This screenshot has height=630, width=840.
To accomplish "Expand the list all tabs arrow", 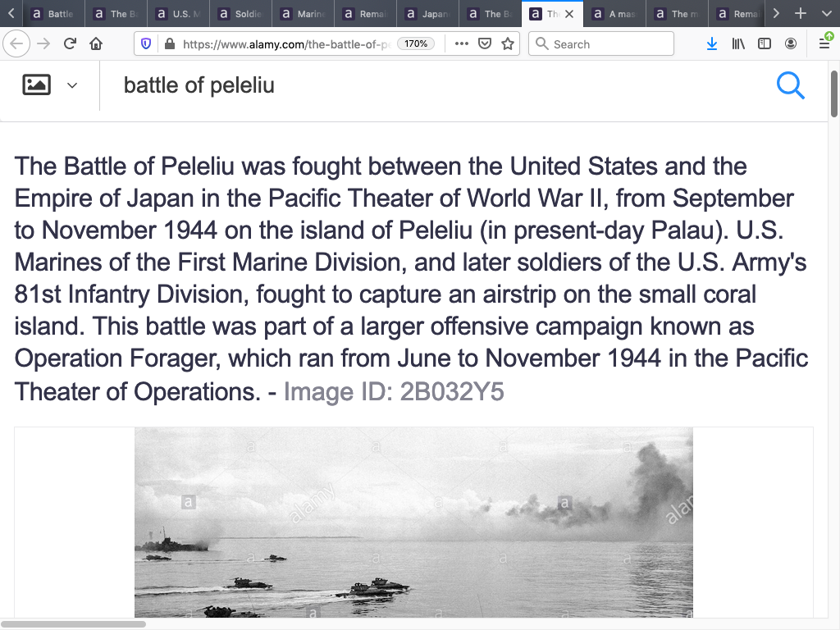I will pyautogui.click(x=824, y=14).
